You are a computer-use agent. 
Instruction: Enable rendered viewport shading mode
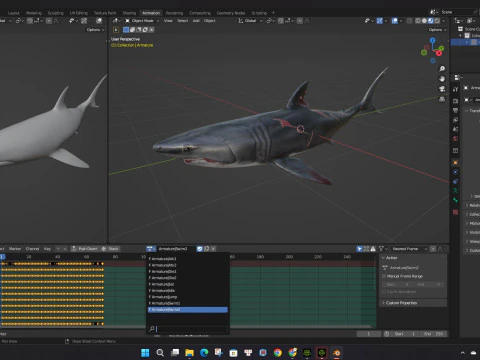point(437,21)
